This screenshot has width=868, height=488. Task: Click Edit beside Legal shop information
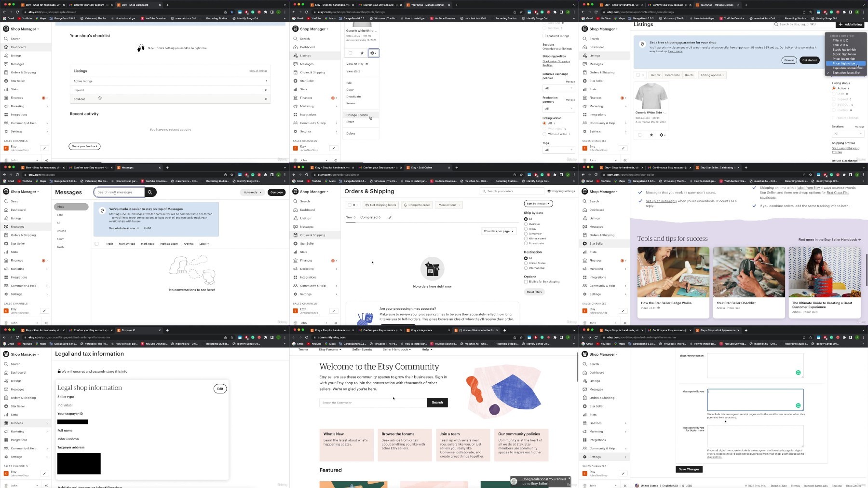coord(220,389)
